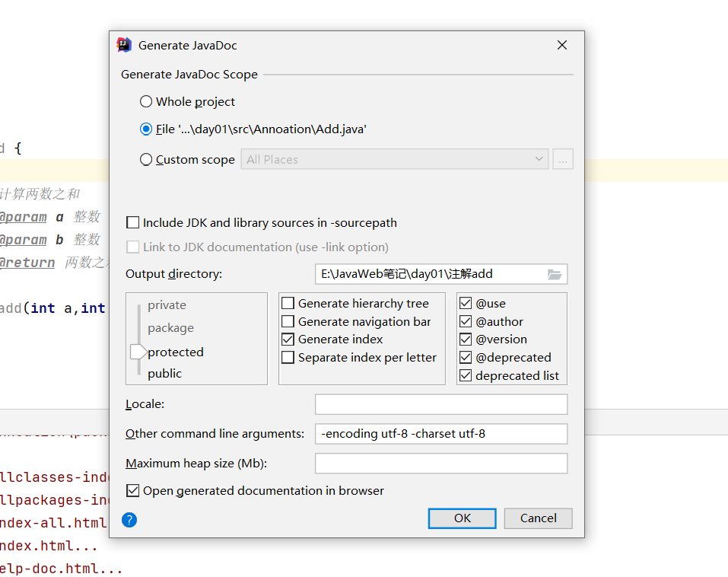
Task: Uncheck the @author tag checkbox
Action: tap(466, 321)
